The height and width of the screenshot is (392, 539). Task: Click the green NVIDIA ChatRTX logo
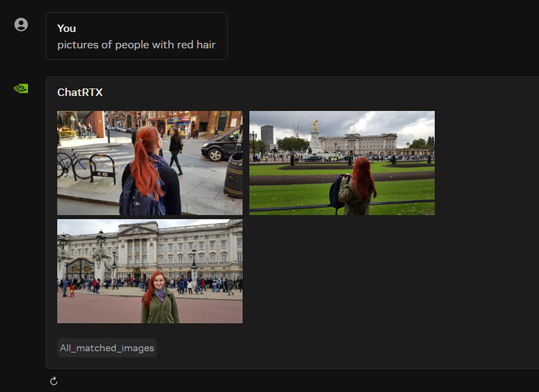(21, 88)
